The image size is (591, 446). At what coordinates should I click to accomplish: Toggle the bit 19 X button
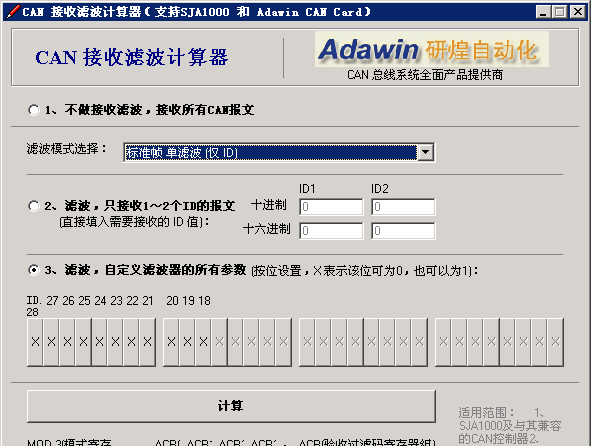(x=187, y=342)
